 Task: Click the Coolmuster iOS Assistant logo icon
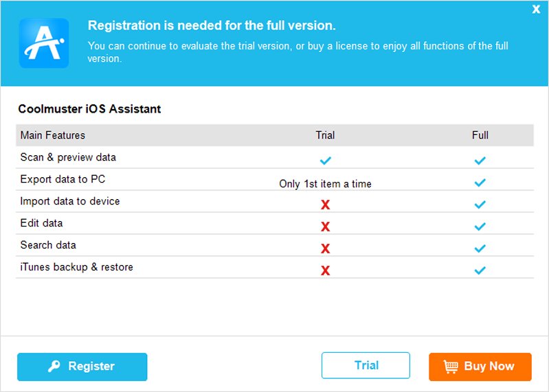click(43, 43)
